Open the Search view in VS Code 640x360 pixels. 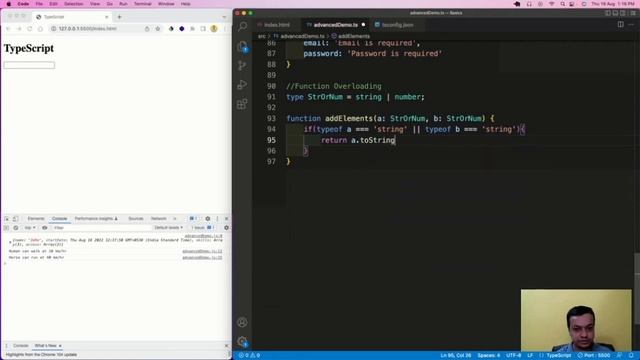[x=242, y=27]
